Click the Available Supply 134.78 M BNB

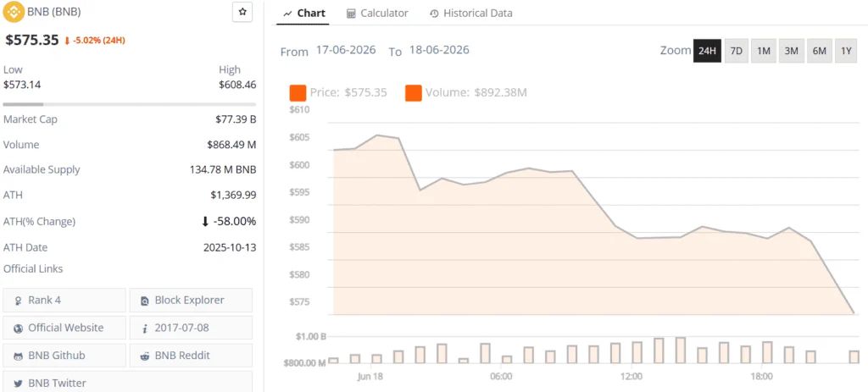tap(223, 169)
